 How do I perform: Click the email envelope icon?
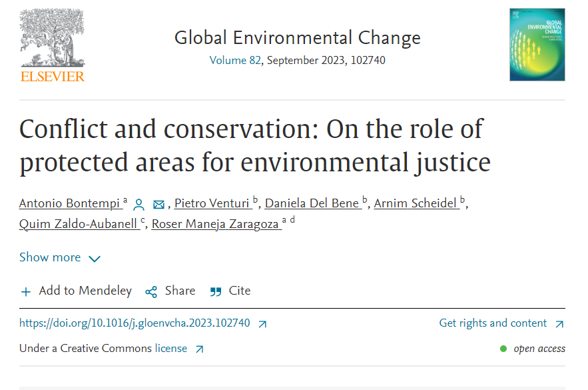[158, 205]
